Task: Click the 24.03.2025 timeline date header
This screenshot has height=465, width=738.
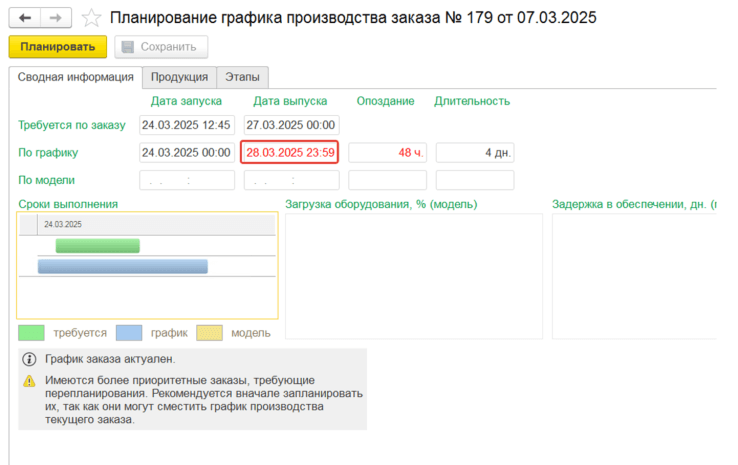Action: (x=63, y=225)
